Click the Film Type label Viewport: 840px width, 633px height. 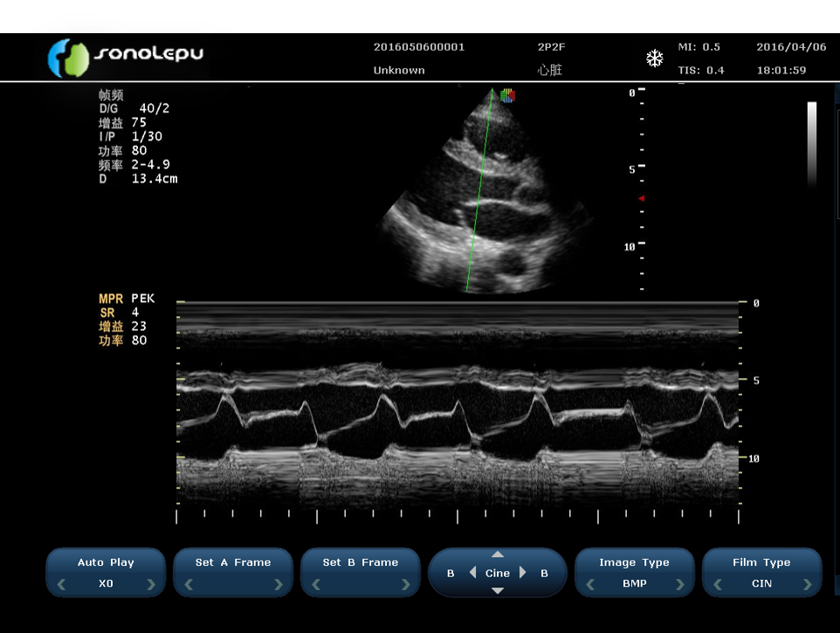[761, 562]
